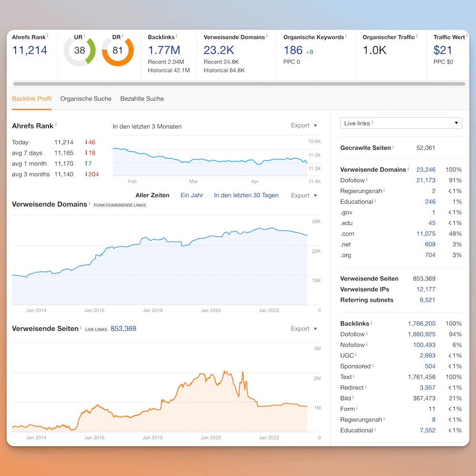Image resolution: width=476 pixels, height=476 pixels.
Task: Click info icon next to UR gauge
Action: click(84, 36)
